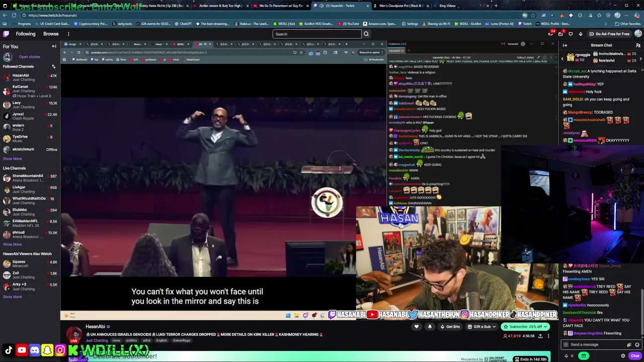The width and height of the screenshot is (644, 362).
Task: Open the TyeDrive Music channel
Action: [x=30, y=138]
